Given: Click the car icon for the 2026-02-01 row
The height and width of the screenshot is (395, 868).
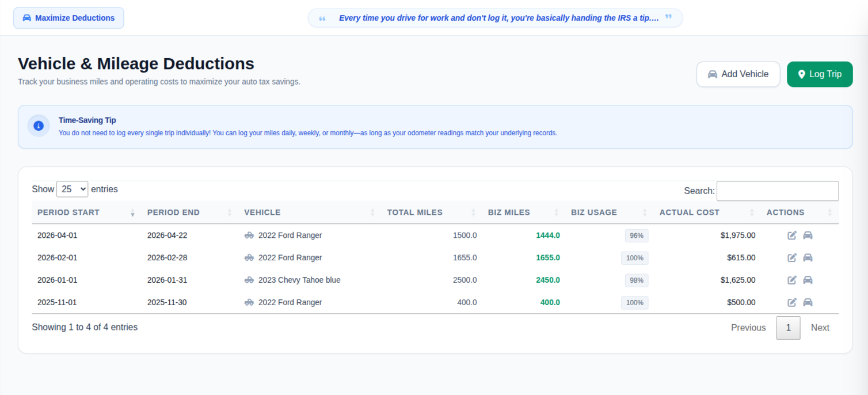Looking at the screenshot, I should (808, 257).
